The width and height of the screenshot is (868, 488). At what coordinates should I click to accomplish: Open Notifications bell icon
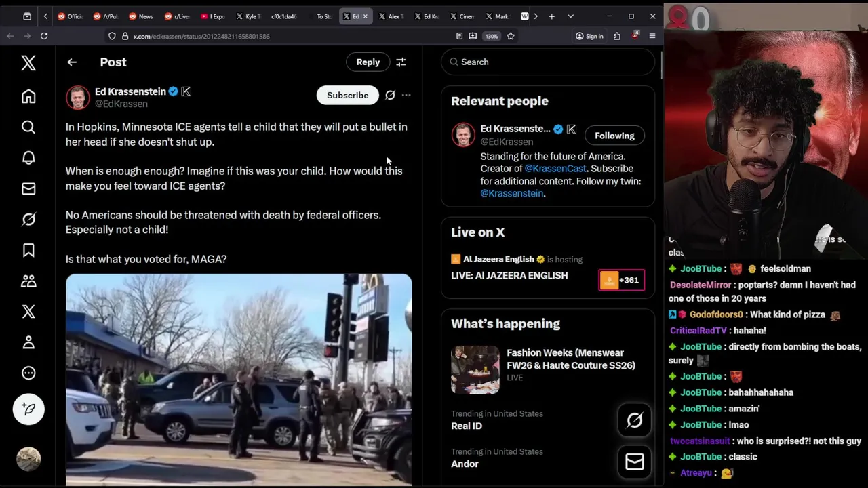pyautogui.click(x=28, y=158)
